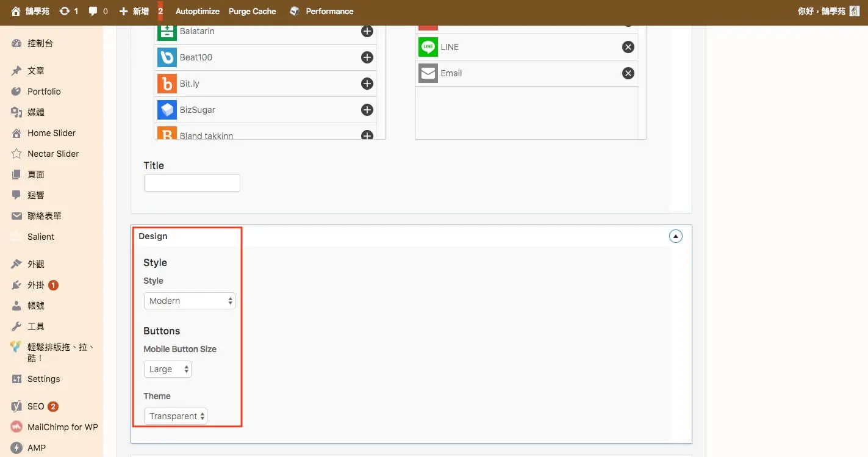Add BizSugar service using plus icon
This screenshot has width=868, height=457.
[x=367, y=110]
